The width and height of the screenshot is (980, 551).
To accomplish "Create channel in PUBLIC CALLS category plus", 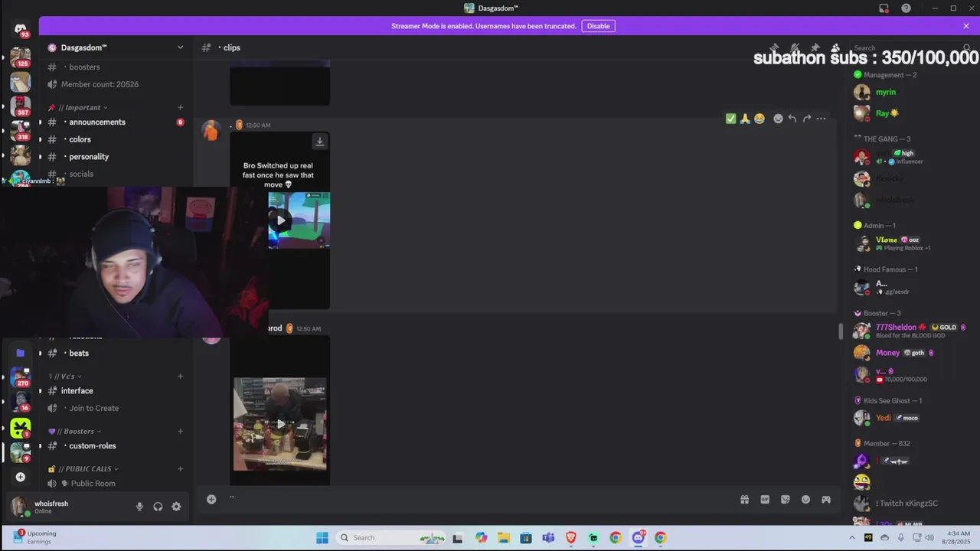I will 181,469.
